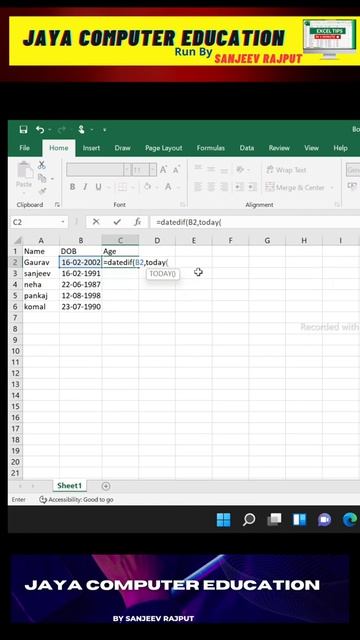This screenshot has width=360, height=640.
Task: Open the Data ribbon tab
Action: pyautogui.click(x=247, y=148)
